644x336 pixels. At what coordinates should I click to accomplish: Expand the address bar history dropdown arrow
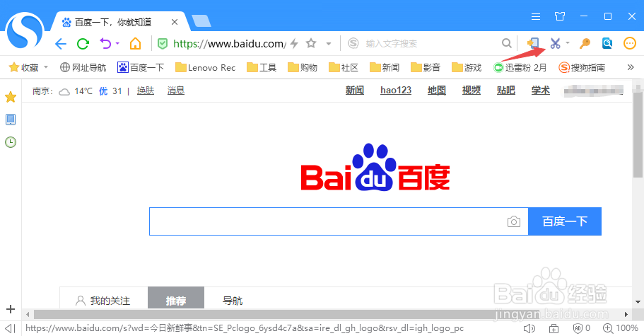(x=329, y=44)
